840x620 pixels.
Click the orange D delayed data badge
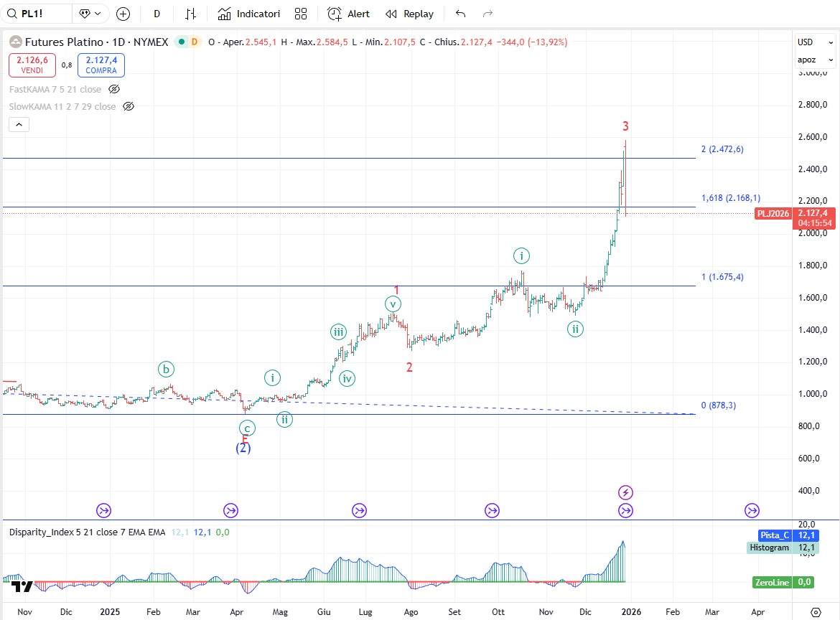coord(195,42)
